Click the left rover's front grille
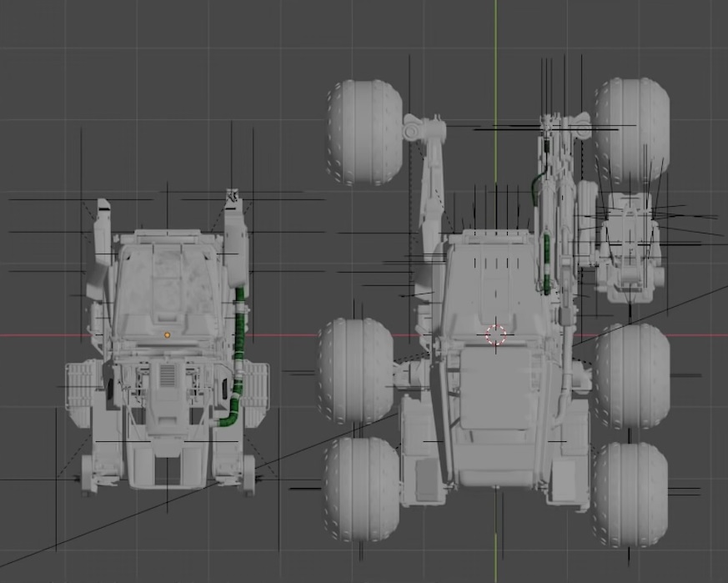This screenshot has width=728, height=583. pos(167,375)
